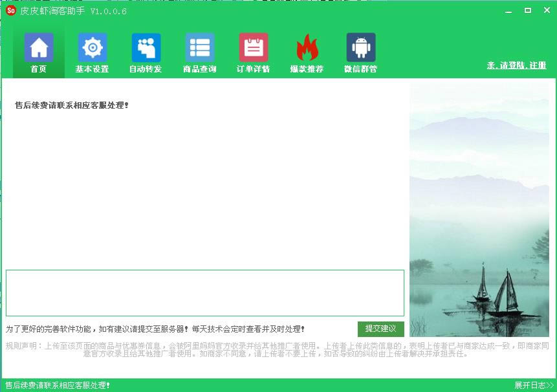Open the 首页 home icon
The width and height of the screenshot is (557, 392).
[39, 48]
